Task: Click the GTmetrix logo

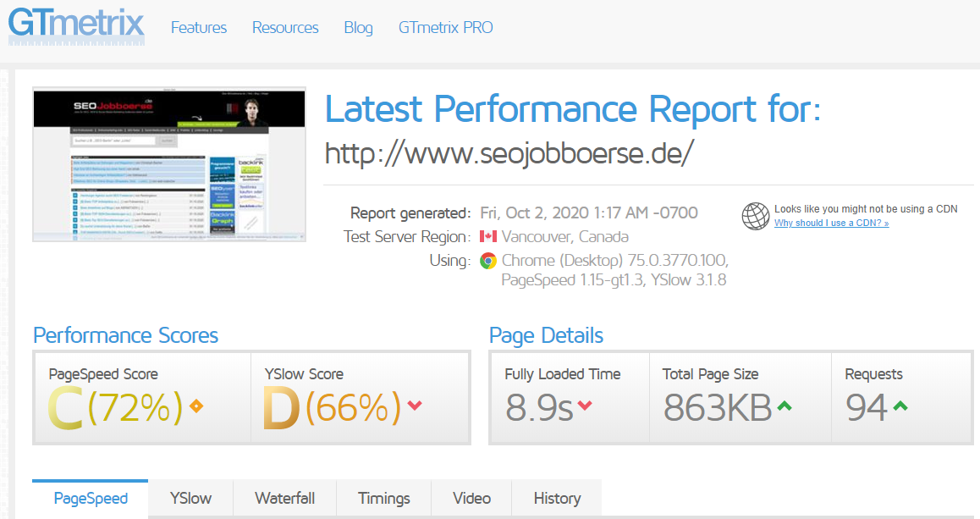Action: (x=76, y=26)
